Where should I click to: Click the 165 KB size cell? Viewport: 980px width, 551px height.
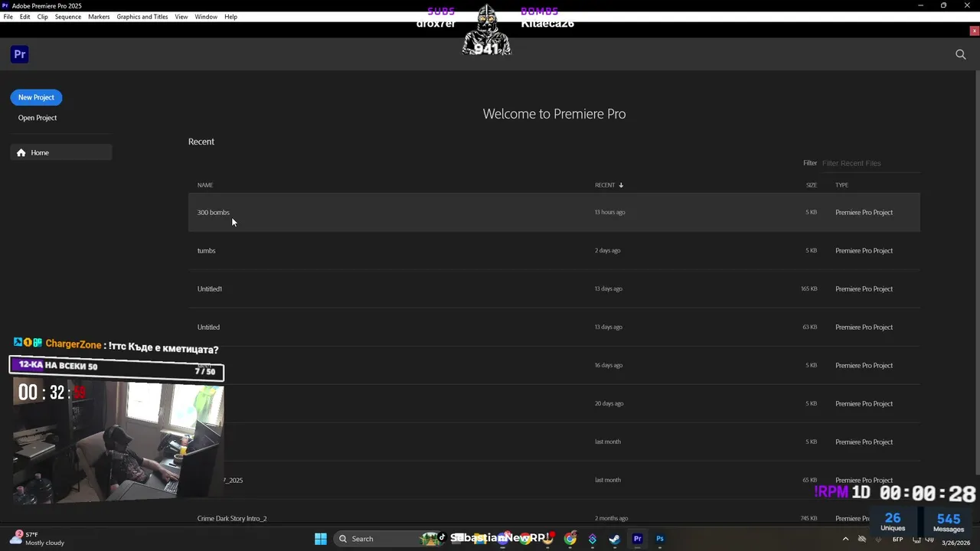pos(809,289)
